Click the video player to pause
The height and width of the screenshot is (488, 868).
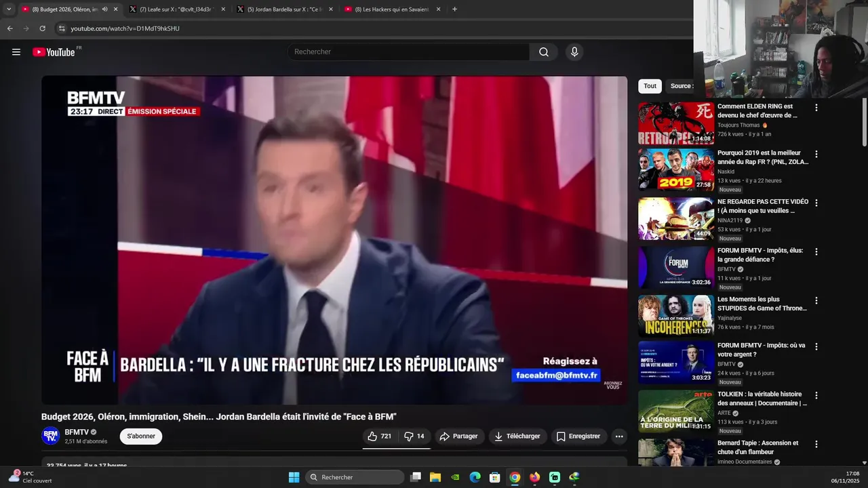tap(334, 241)
